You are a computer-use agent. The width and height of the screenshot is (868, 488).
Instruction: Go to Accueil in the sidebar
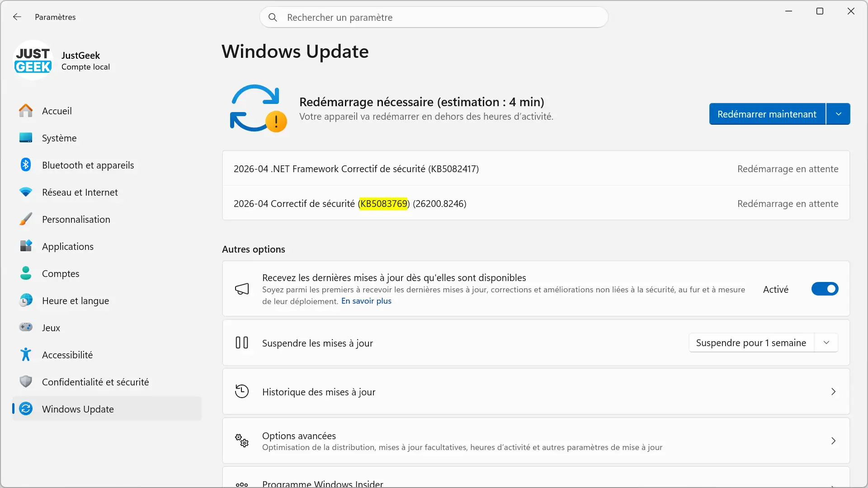pyautogui.click(x=107, y=111)
